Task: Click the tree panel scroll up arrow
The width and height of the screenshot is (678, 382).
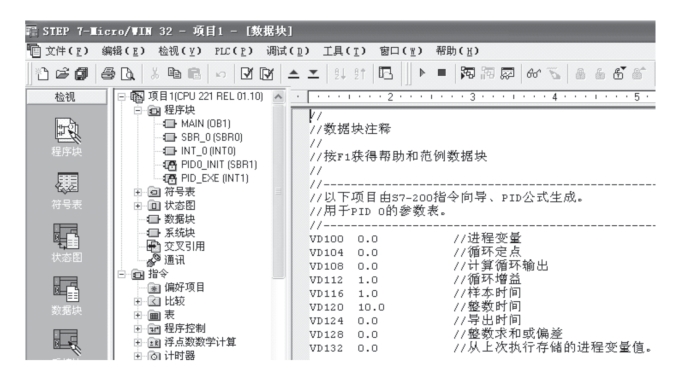Action: click(278, 97)
